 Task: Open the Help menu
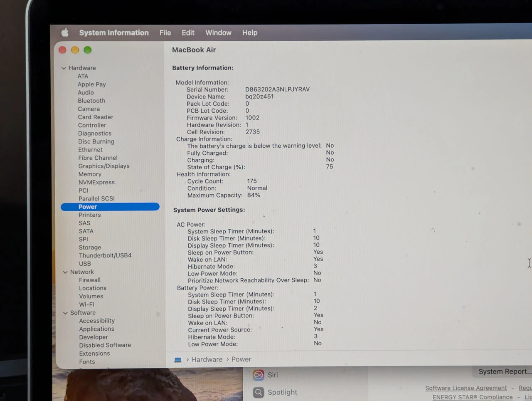250,32
